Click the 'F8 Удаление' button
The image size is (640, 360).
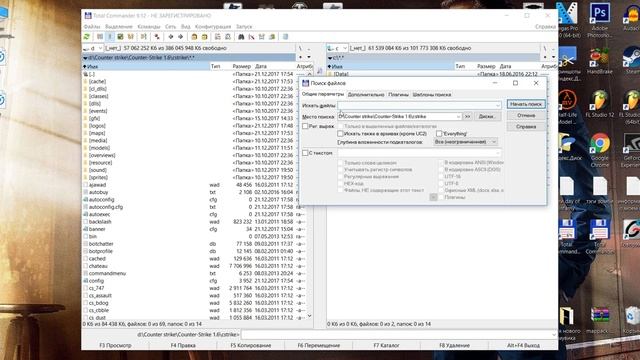tap(454, 345)
